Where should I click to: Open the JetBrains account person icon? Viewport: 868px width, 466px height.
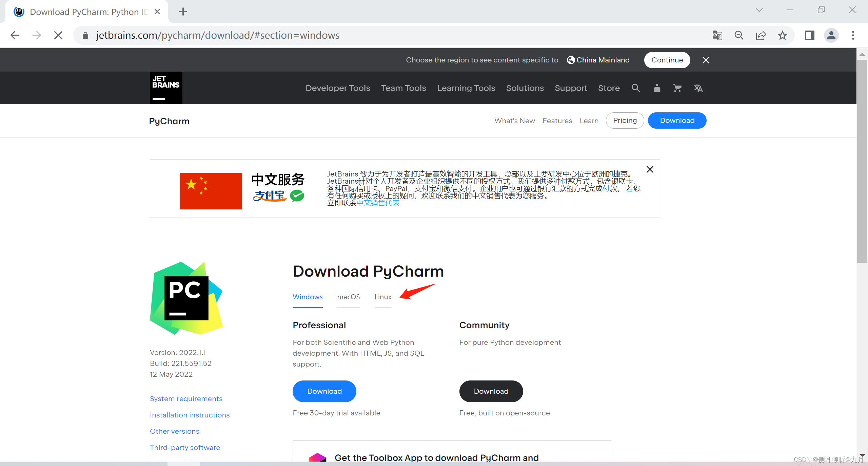657,88
